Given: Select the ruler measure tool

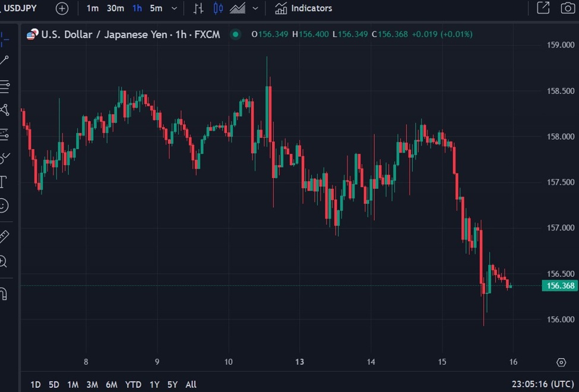Looking at the screenshot, I should coord(4,237).
